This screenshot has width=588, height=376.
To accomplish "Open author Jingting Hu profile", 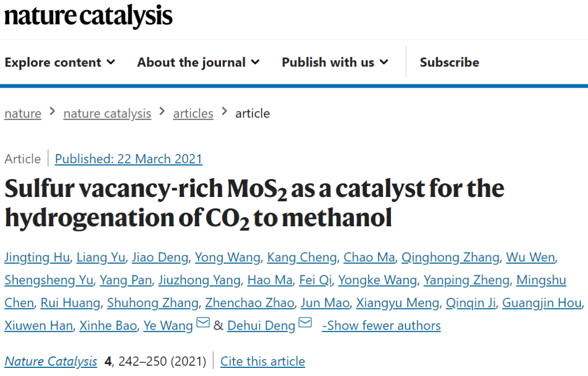I will pyautogui.click(x=37, y=257).
